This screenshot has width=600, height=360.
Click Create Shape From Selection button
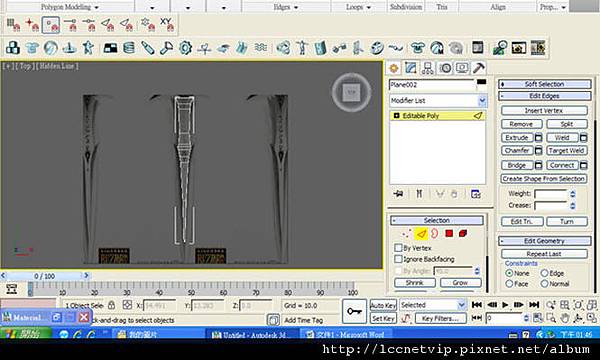(x=544, y=179)
